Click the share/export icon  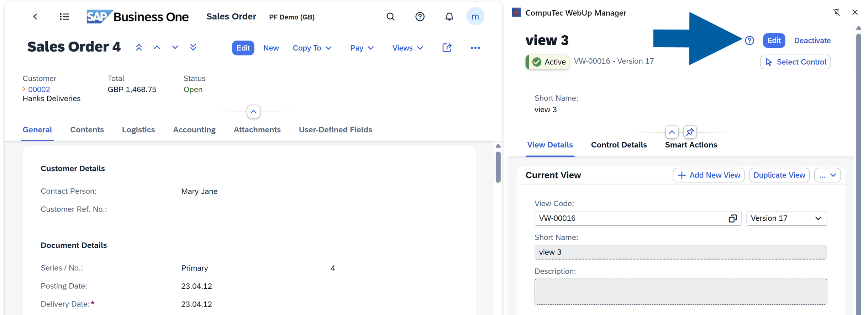click(447, 48)
